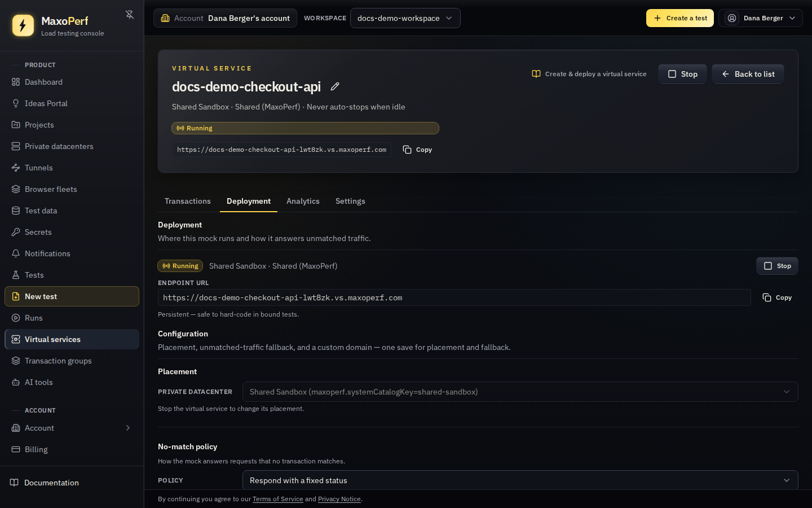The image size is (812, 508).
Task: Select the Deployment tab
Action: pyautogui.click(x=249, y=201)
